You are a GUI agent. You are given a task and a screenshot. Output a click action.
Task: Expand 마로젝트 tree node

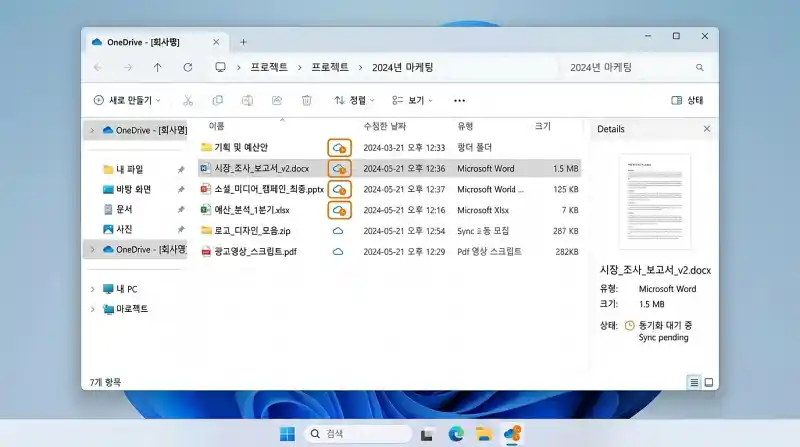coord(92,309)
